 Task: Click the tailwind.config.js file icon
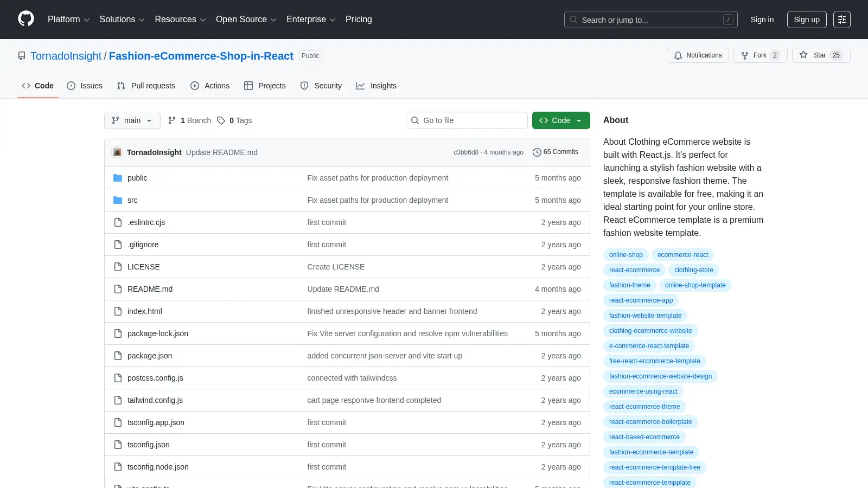click(118, 400)
